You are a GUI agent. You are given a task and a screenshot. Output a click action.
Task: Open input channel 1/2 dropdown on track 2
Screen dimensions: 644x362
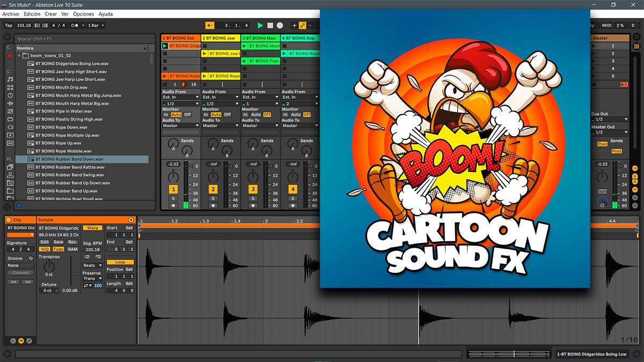pos(221,104)
